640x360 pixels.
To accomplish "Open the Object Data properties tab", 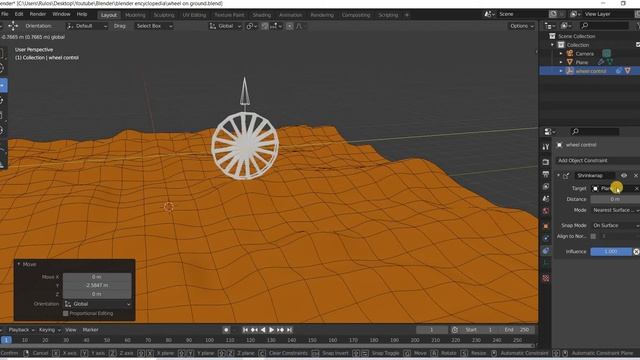I will pos(546,263).
